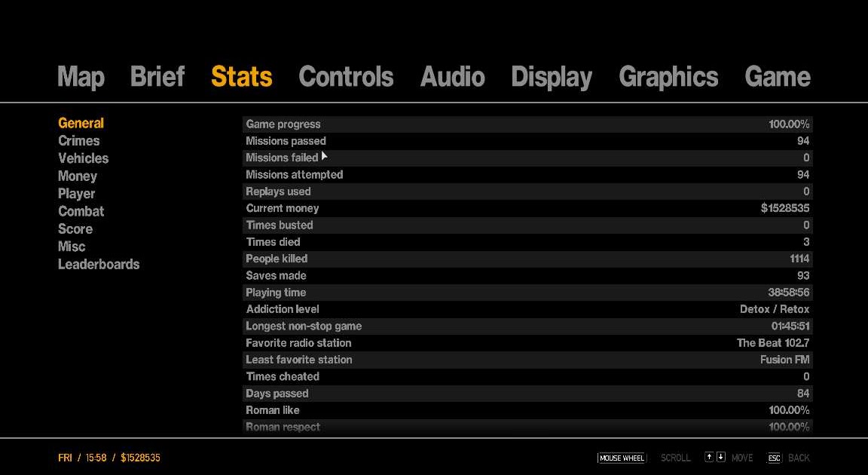Select the People killed row
868x475 pixels.
click(x=527, y=259)
